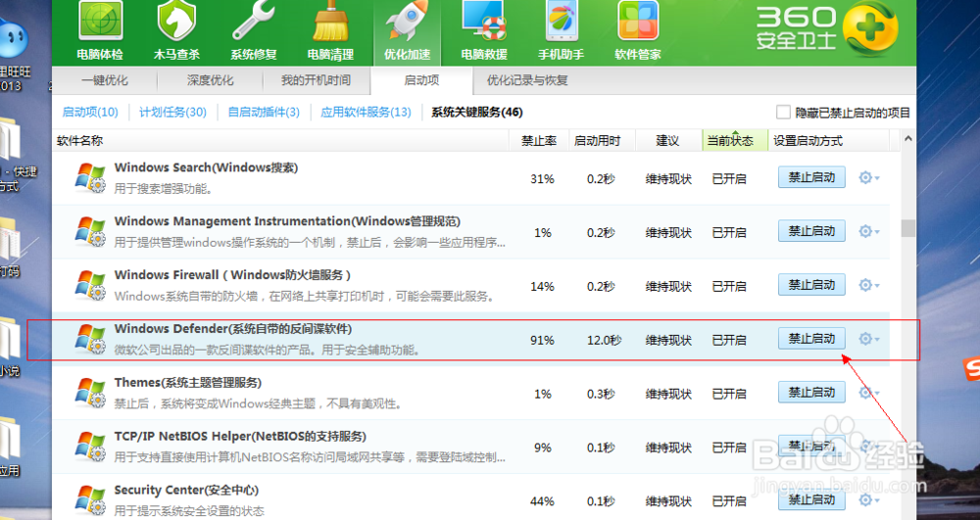Screen dimensions: 980x520
Task: Click 禁止启动 for Windows Management Instrumentation
Action: (x=811, y=231)
